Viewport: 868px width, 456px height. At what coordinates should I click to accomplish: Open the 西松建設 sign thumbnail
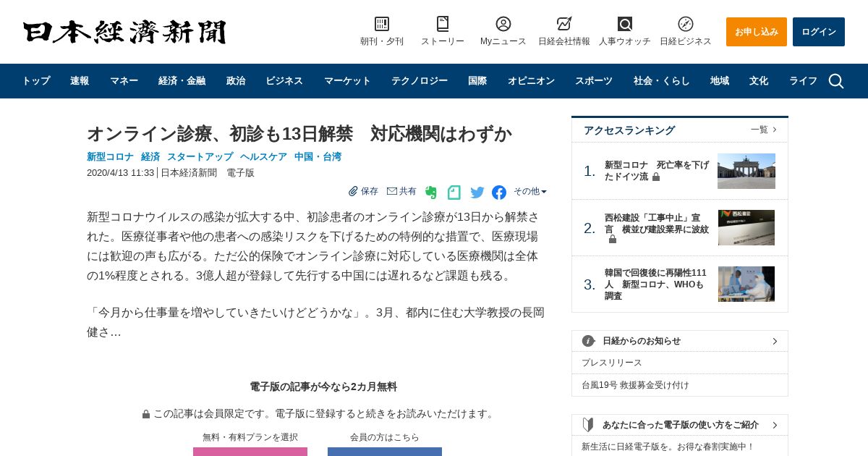coord(746,227)
